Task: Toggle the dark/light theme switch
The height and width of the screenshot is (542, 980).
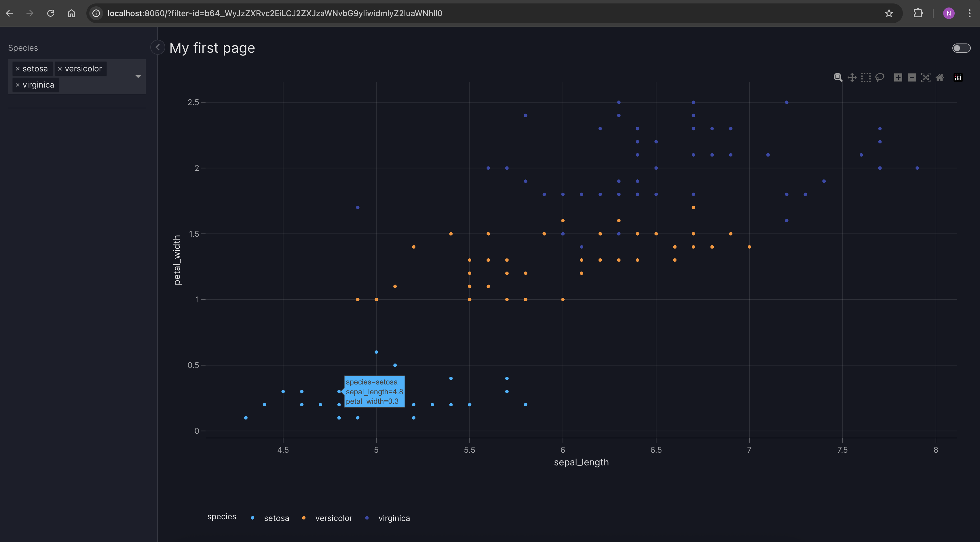Action: pos(961,48)
